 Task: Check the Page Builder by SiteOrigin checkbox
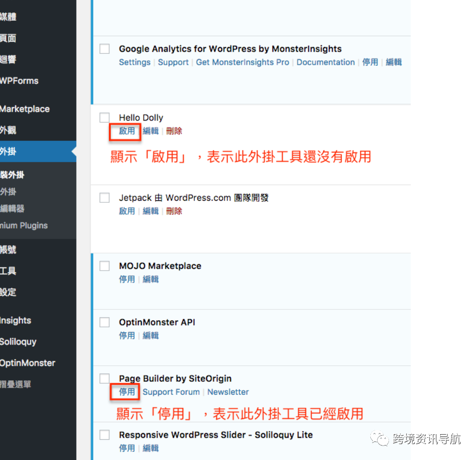(105, 378)
